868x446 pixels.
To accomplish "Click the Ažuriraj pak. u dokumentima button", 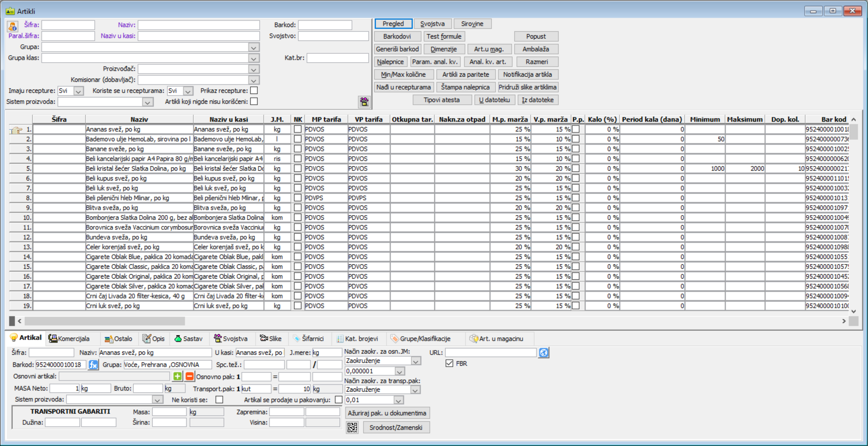I will click(x=387, y=413).
